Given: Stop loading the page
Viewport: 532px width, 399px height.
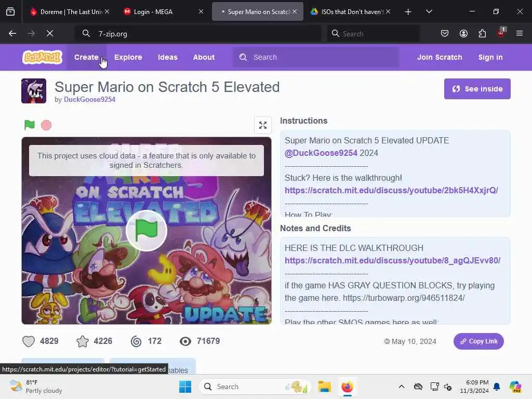Looking at the screenshot, I should click(x=49, y=33).
